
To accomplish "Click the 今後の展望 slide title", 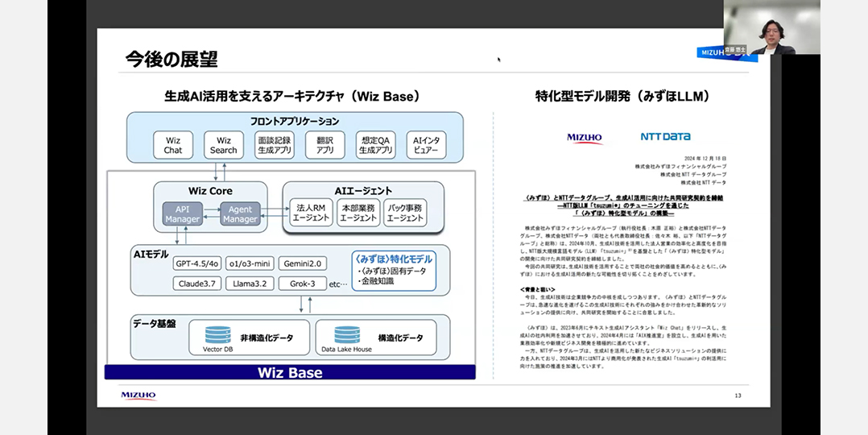I will [x=171, y=60].
